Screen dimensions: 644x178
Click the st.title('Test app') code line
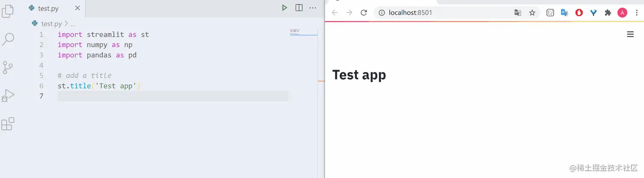click(99, 86)
